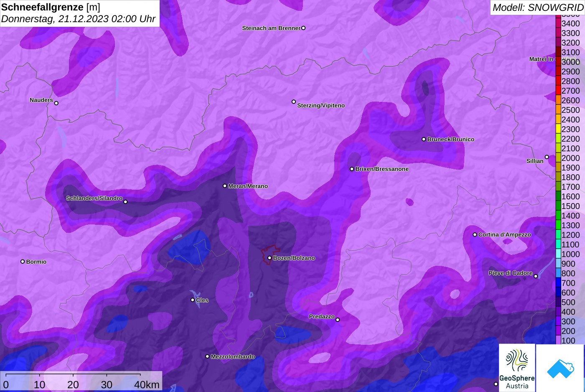Click the Pieve di Cadore marker dot
585x392 pixels.
coord(536,276)
